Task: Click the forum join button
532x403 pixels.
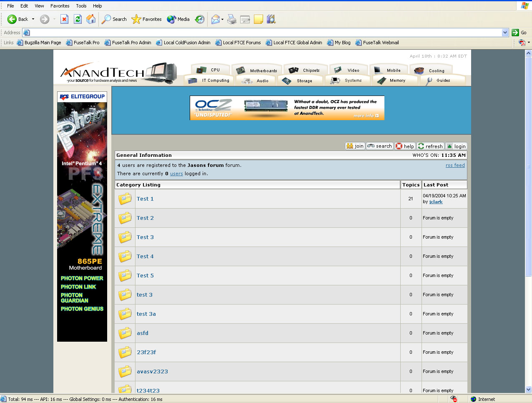Action: (x=355, y=146)
